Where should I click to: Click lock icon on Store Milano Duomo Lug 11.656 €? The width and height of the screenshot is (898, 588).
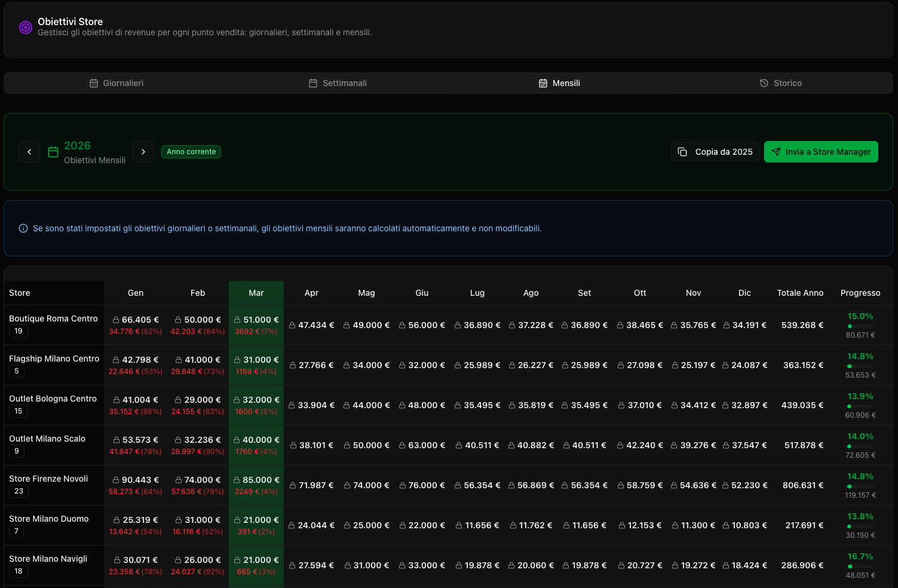(x=459, y=525)
